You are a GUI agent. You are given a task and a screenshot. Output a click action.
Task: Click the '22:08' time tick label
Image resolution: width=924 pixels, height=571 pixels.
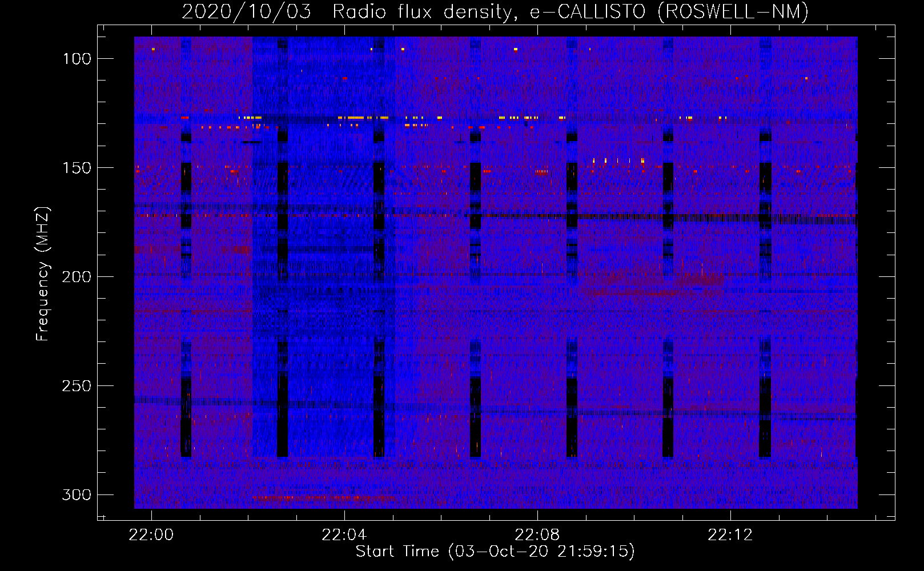coord(537,535)
